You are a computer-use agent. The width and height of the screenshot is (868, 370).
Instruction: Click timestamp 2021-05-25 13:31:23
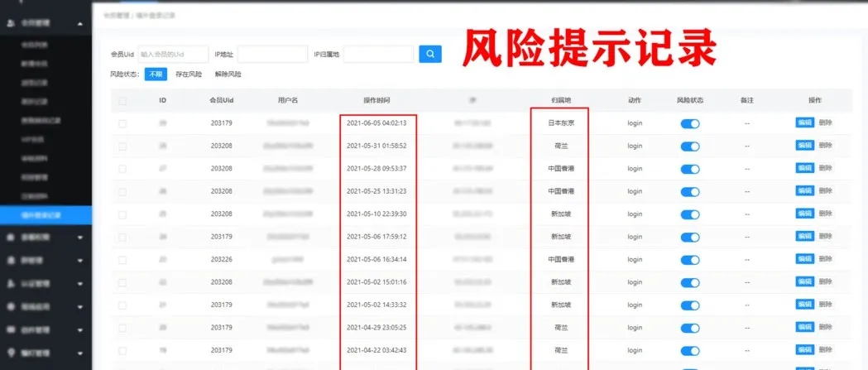point(376,192)
